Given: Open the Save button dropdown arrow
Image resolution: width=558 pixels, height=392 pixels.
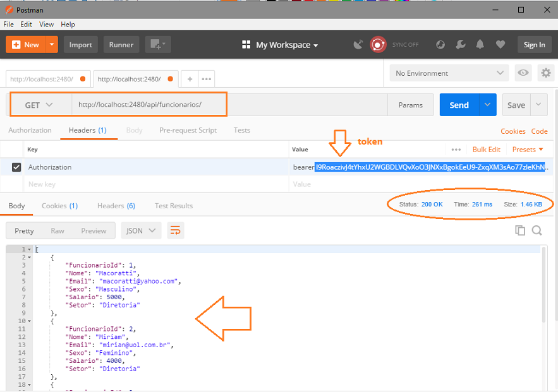Looking at the screenshot, I should pos(539,105).
